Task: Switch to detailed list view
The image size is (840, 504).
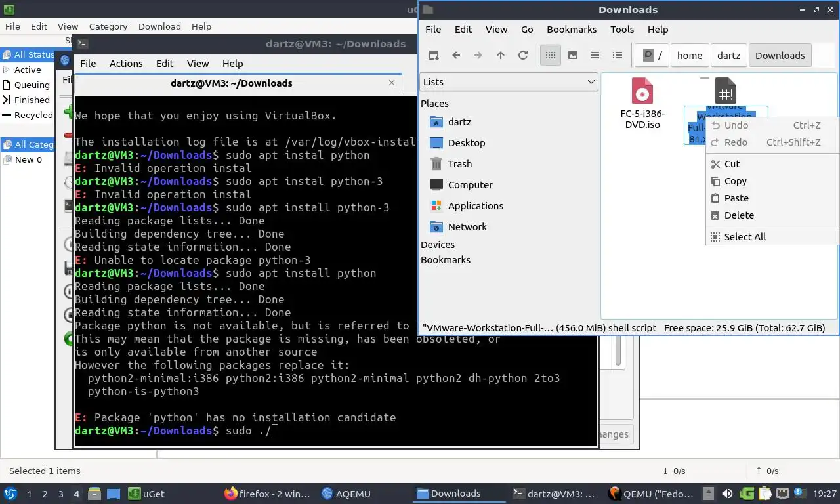Action: tap(618, 55)
